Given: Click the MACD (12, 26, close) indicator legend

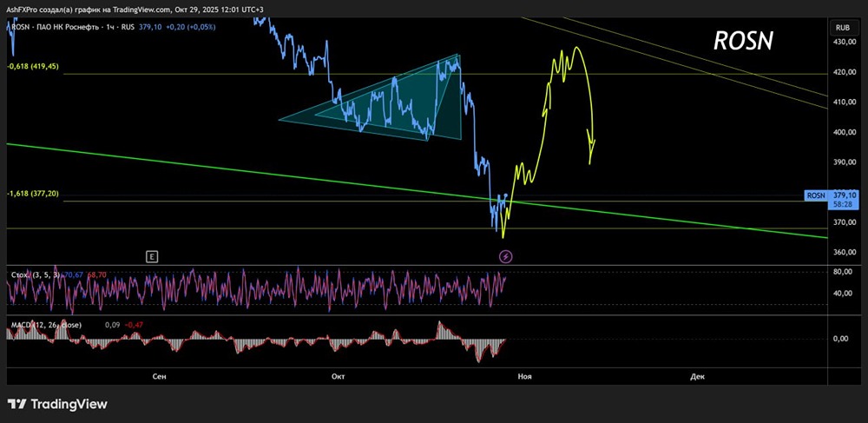Looking at the screenshot, I should pyautogui.click(x=46, y=325).
